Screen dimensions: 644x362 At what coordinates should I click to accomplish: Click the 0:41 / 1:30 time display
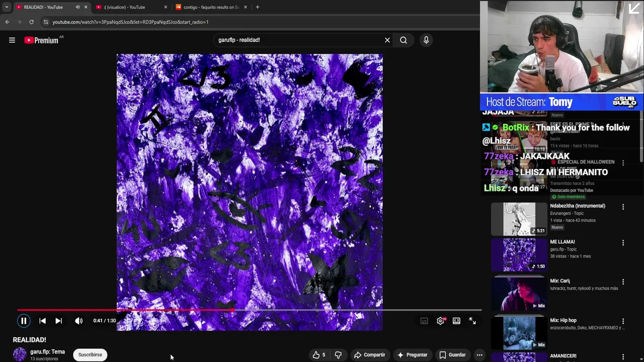pyautogui.click(x=105, y=321)
